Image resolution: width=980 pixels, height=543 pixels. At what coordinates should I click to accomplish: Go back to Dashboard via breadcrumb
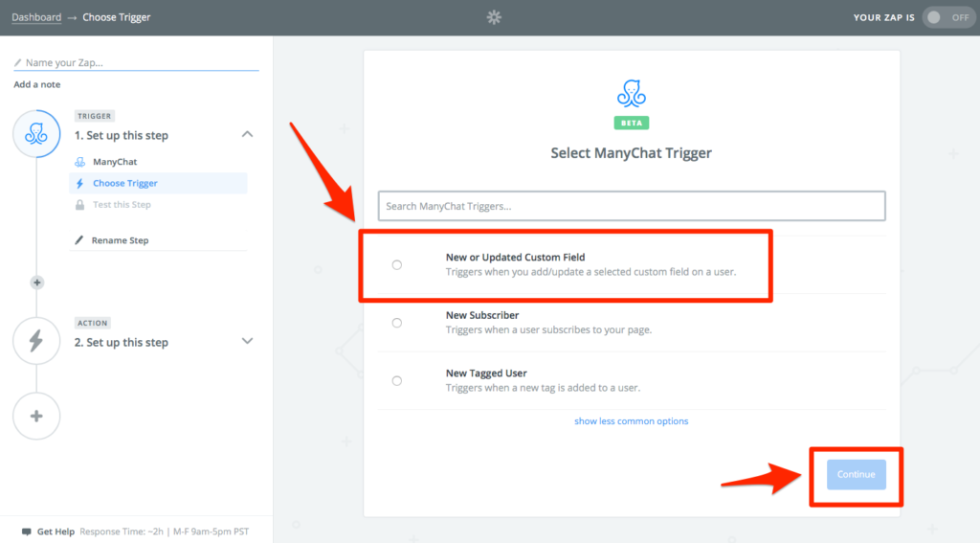point(36,17)
